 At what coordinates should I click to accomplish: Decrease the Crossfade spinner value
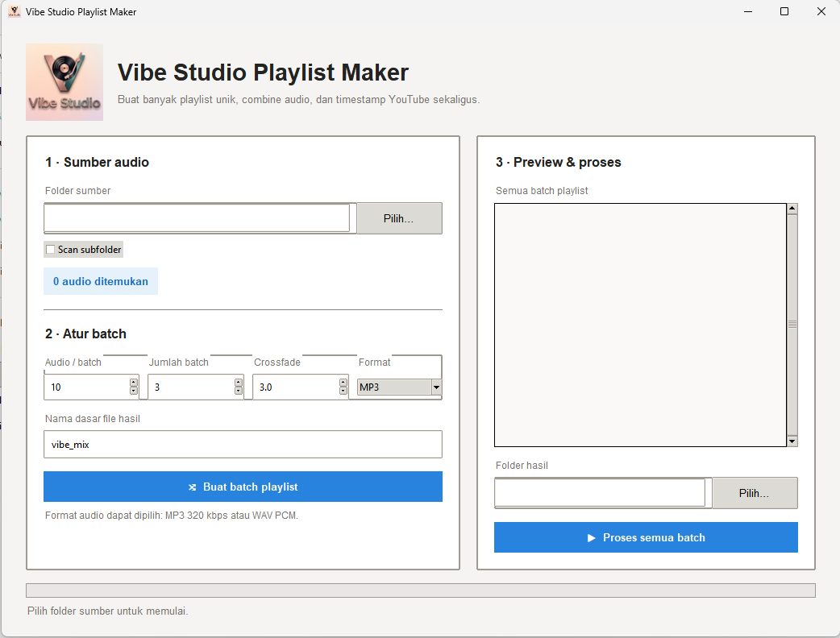[x=343, y=391]
